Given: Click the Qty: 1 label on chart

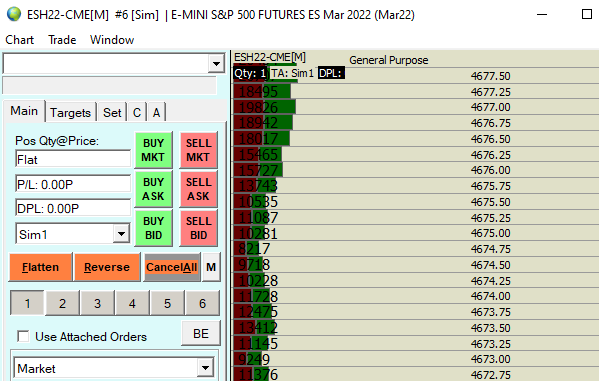Looking at the screenshot, I should click(x=250, y=73).
